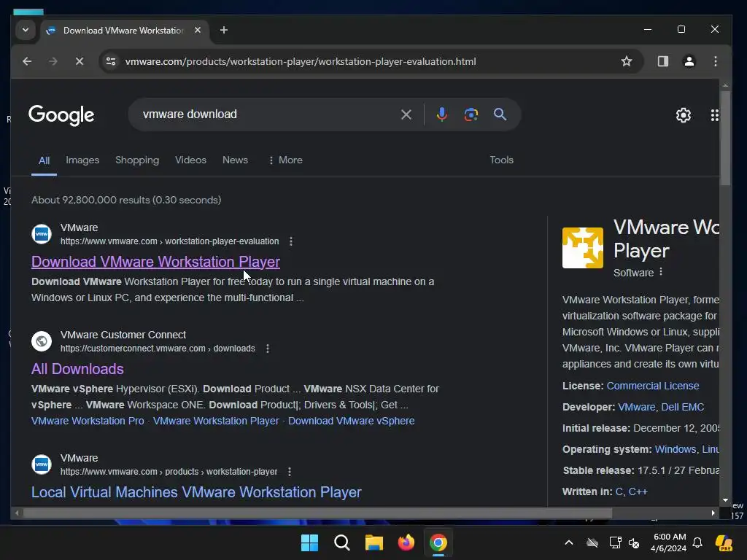Open Windows operating system link
The image size is (747, 560).
coord(675,449)
